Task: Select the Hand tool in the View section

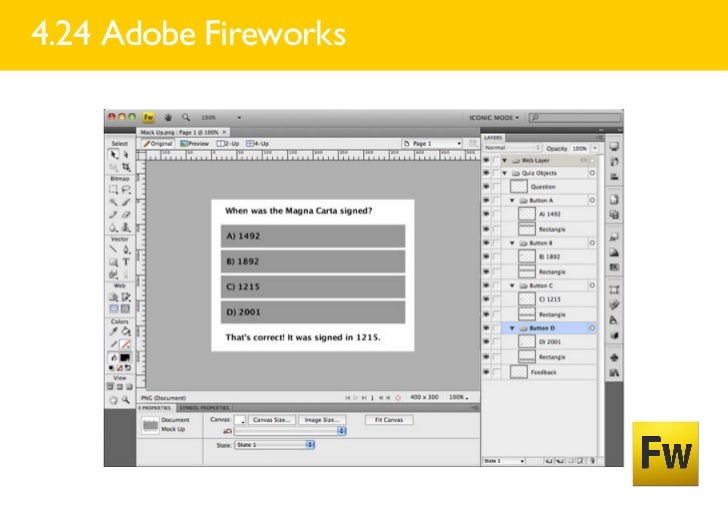Action: 114,400
